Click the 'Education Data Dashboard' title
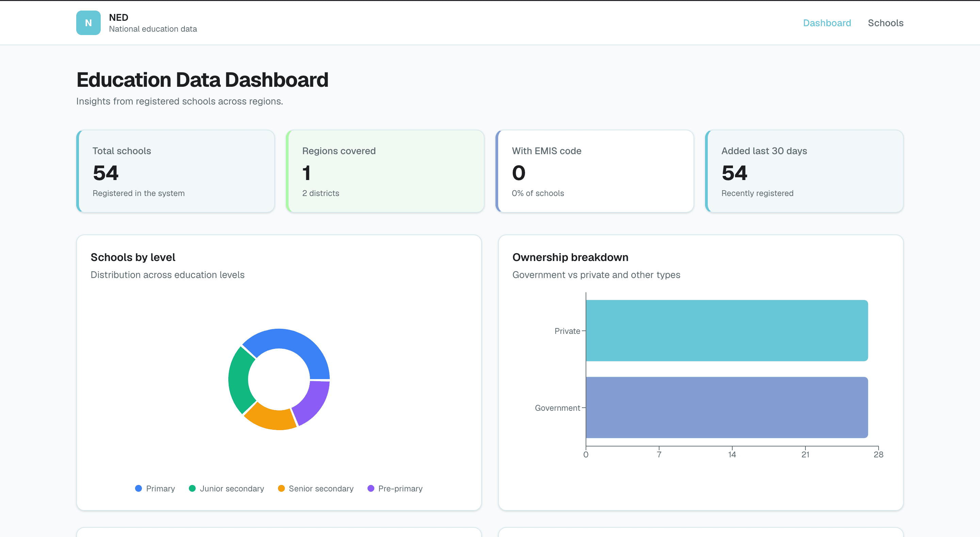 click(x=202, y=80)
